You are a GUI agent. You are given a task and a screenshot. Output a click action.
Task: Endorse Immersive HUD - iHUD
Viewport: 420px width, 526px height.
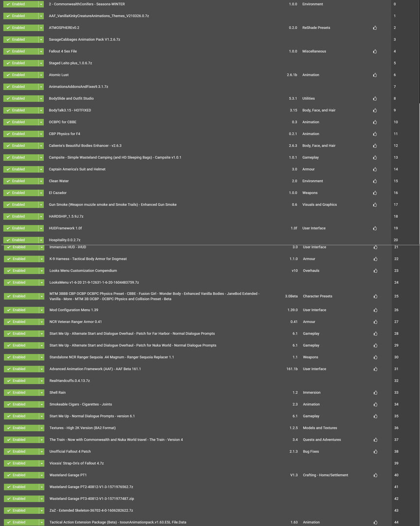(375, 247)
